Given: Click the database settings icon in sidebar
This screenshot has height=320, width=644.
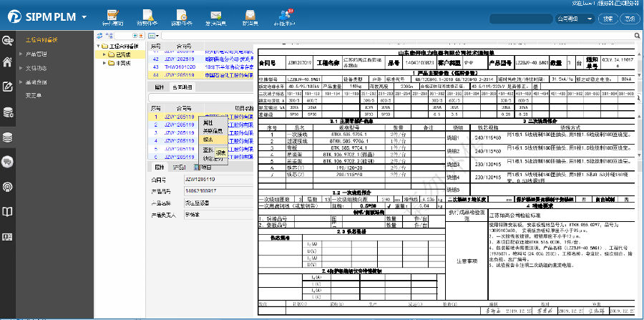Looking at the screenshot, I should coord(8,112).
